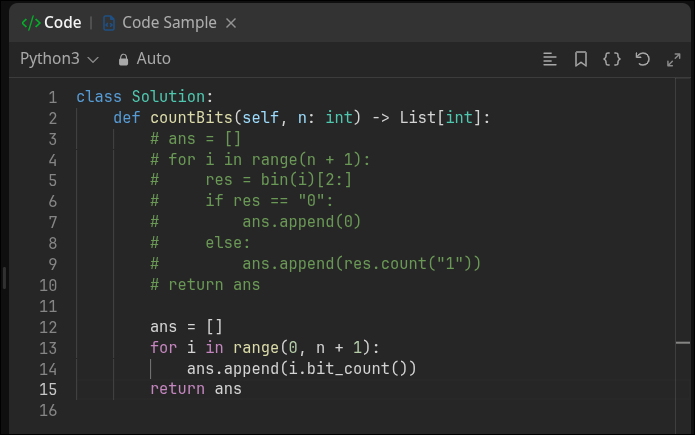695x435 pixels.
Task: Switch to the Code tab
Action: 51,23
